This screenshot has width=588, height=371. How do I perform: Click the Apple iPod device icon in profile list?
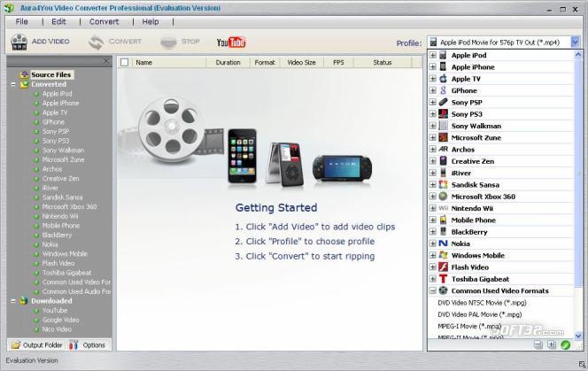pos(444,55)
